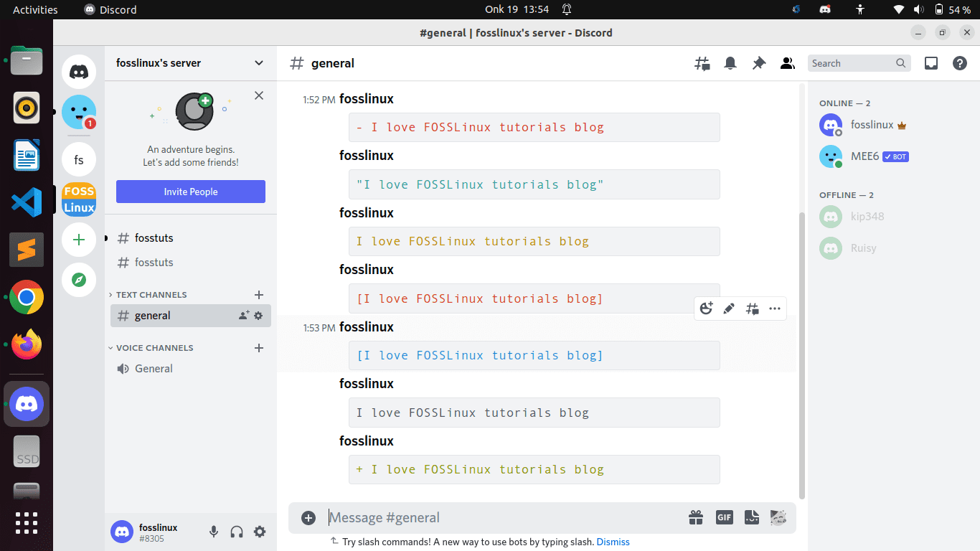Screen dimensions: 980x551
Task: Open the battery 54 % system menu
Action: point(952,9)
